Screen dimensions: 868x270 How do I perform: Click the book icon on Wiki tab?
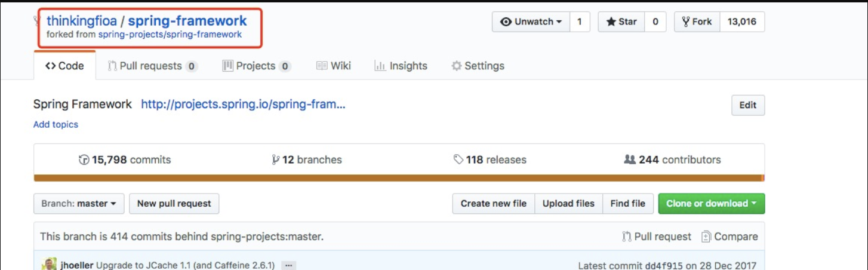[x=322, y=66]
